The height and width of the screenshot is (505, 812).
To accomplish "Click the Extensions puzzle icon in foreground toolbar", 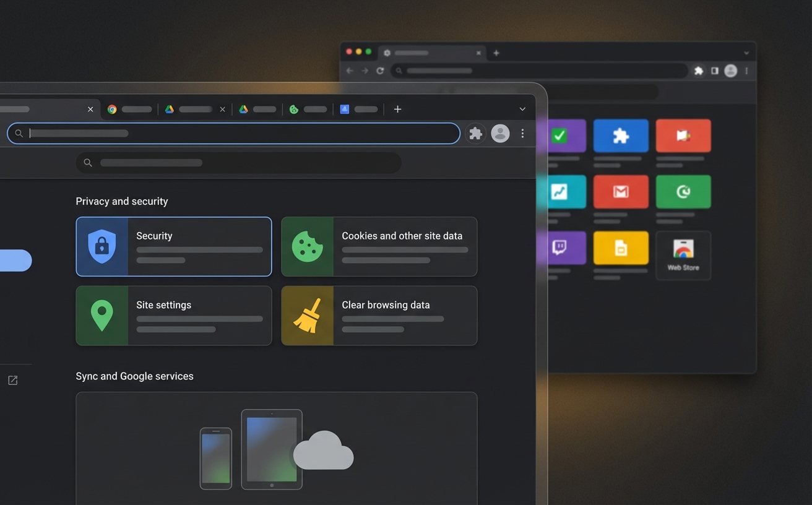I will coord(475,133).
